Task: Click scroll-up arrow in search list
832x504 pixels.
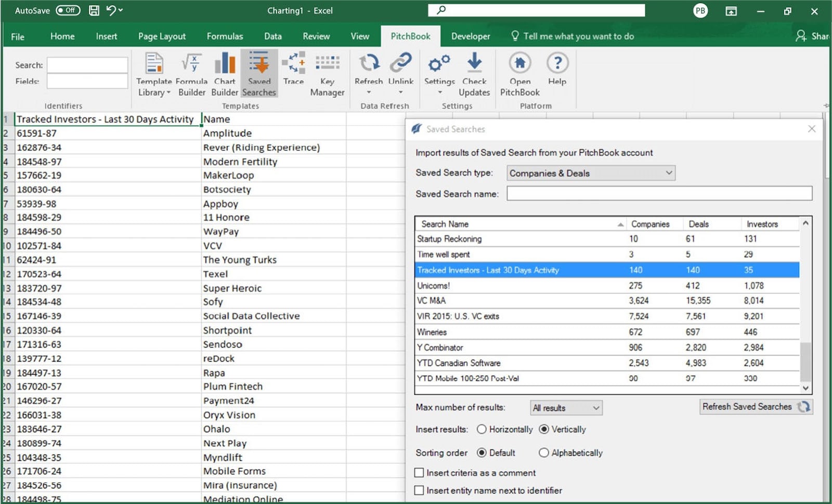Action: [x=805, y=223]
